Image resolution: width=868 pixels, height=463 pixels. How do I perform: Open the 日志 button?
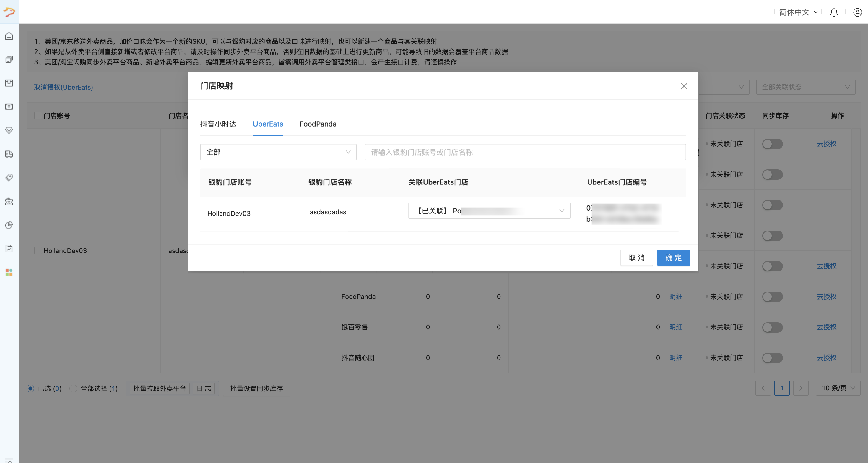(204, 388)
